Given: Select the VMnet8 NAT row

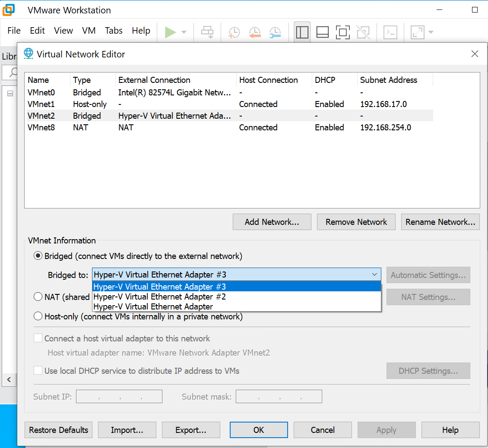Looking at the screenshot, I should coord(230,128).
